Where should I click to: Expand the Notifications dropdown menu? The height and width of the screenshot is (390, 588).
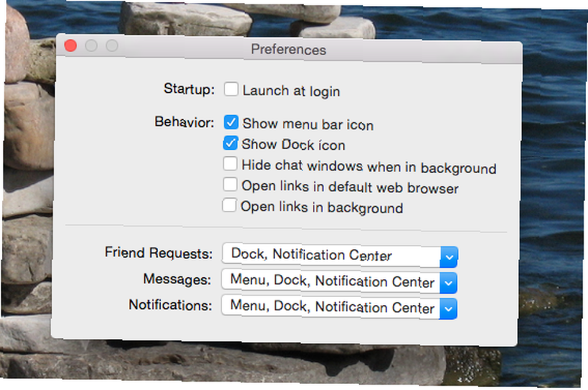(339, 307)
